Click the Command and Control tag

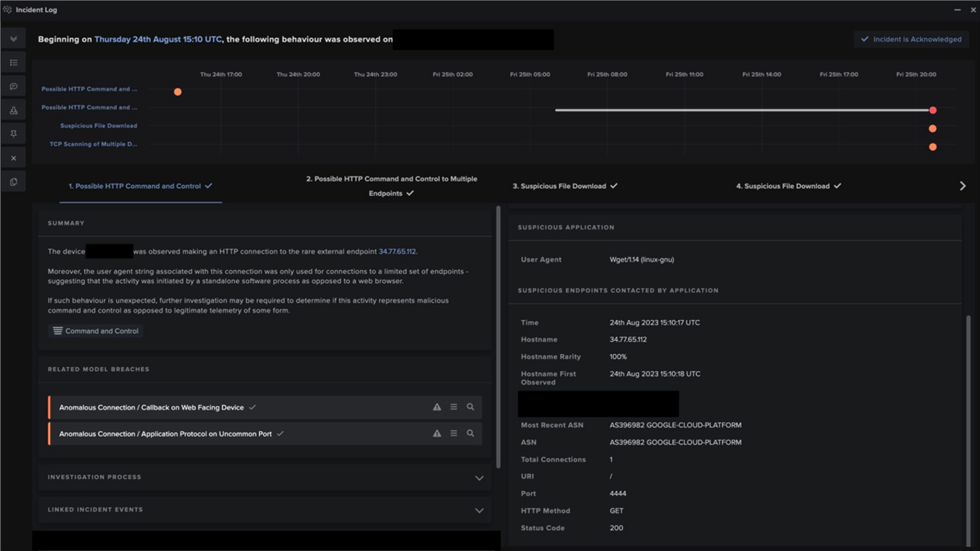[94, 331]
